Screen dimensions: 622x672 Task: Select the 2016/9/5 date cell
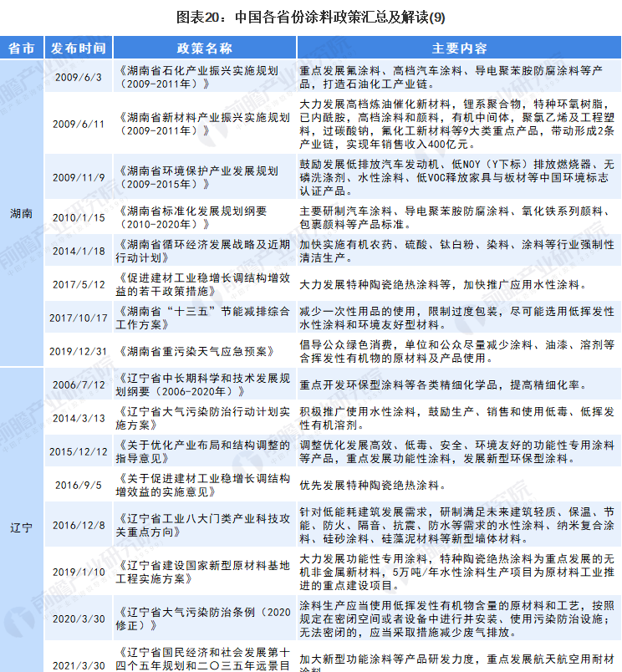pyautogui.click(x=78, y=485)
